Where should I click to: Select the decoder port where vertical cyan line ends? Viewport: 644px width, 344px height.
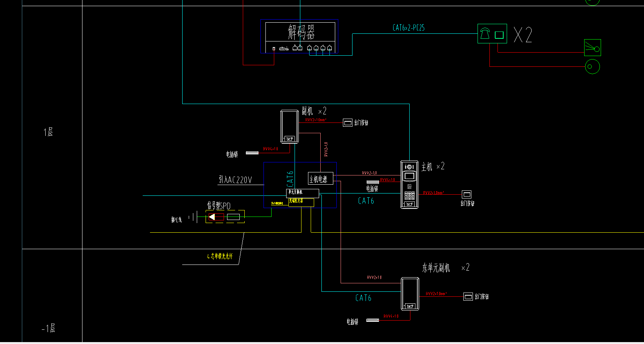coord(300,48)
